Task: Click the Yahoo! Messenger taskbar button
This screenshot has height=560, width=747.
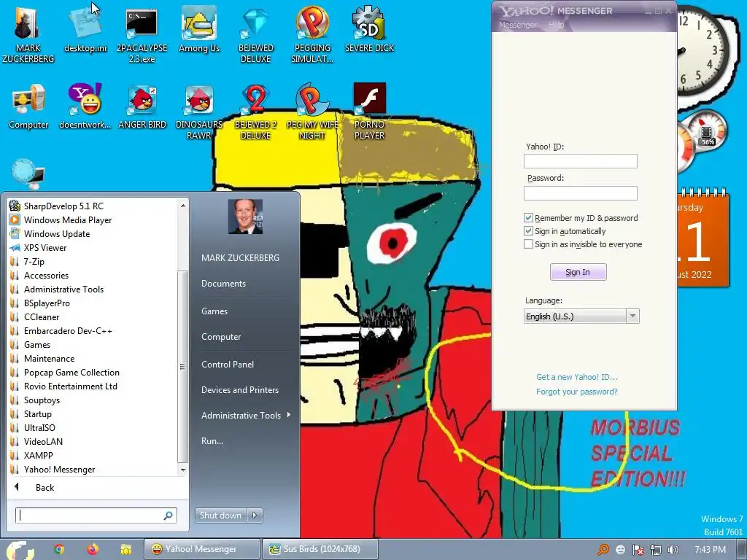Action: click(x=202, y=549)
